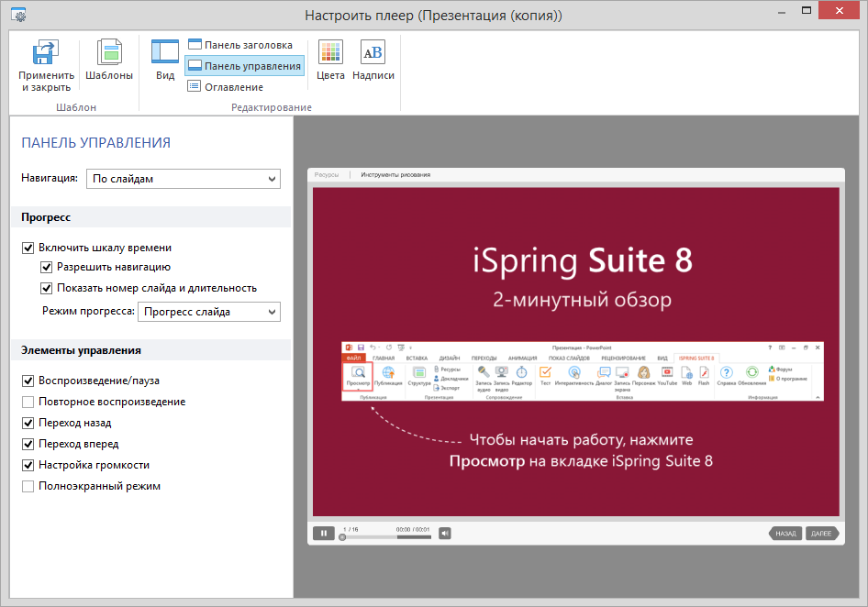Select Панель управления option
Viewport: 868px width, 607px height.
point(245,66)
